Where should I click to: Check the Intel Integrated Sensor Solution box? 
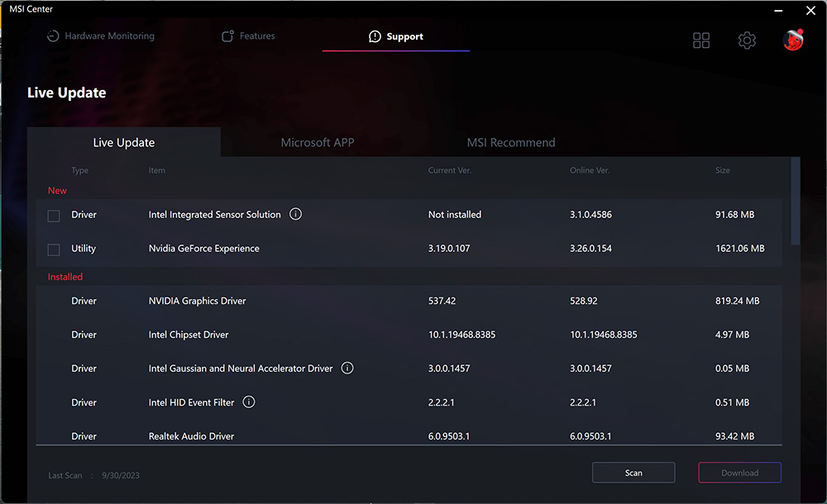click(54, 216)
